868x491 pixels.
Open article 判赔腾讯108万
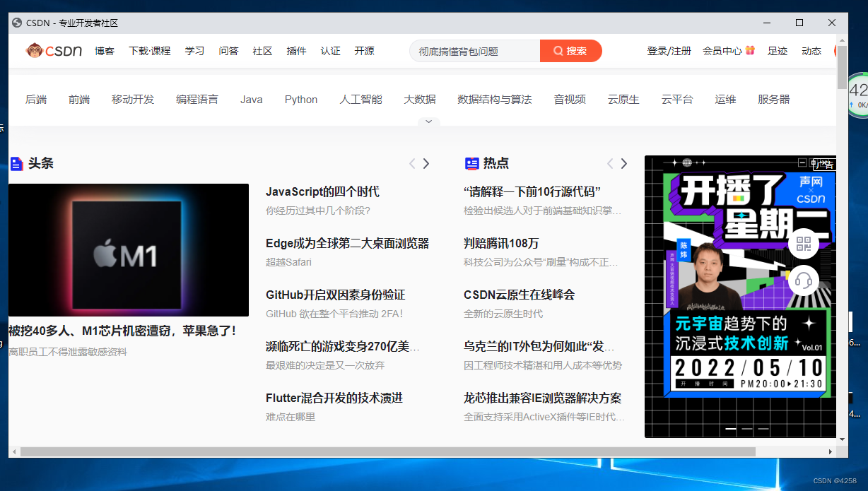point(501,243)
